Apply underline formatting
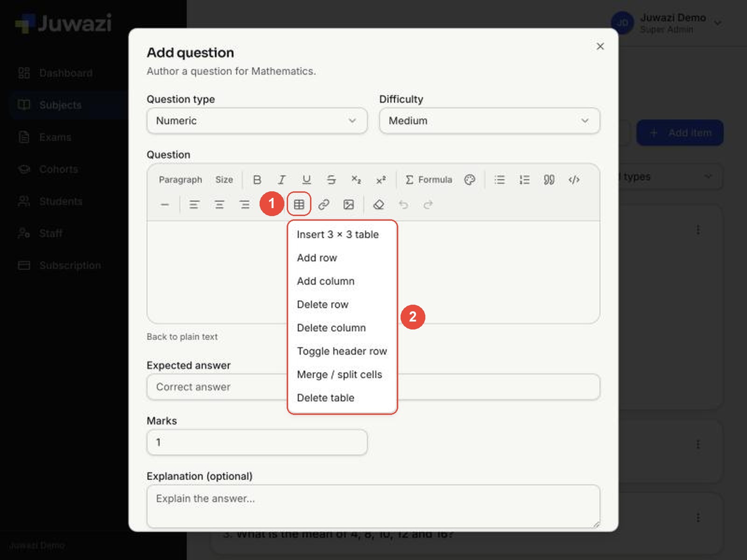Image resolution: width=747 pixels, height=560 pixels. pos(306,180)
